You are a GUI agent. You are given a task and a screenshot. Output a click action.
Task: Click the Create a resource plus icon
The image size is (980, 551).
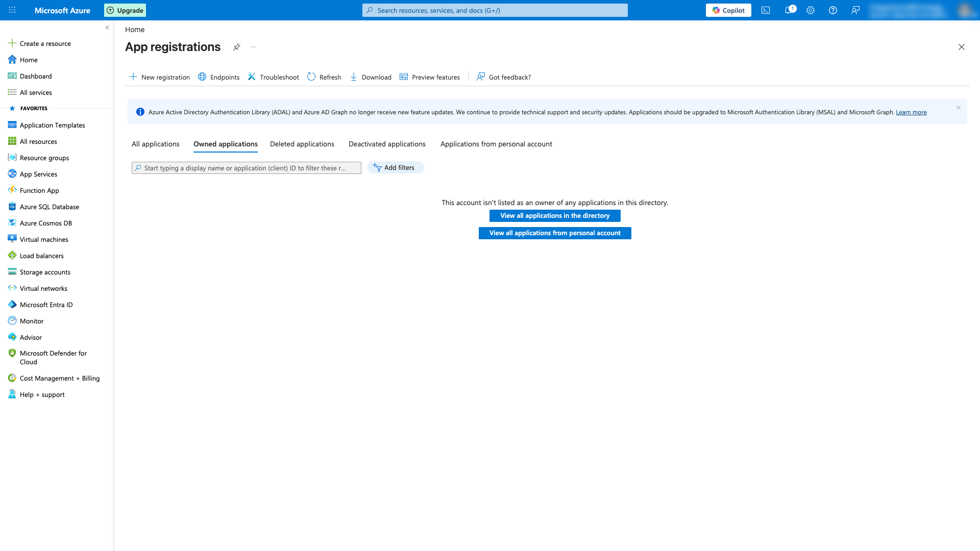click(x=12, y=43)
